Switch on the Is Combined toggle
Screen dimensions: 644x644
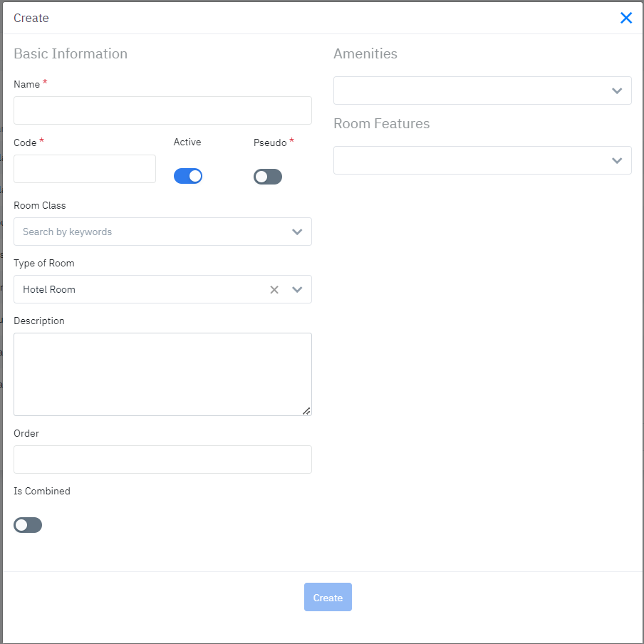point(28,525)
